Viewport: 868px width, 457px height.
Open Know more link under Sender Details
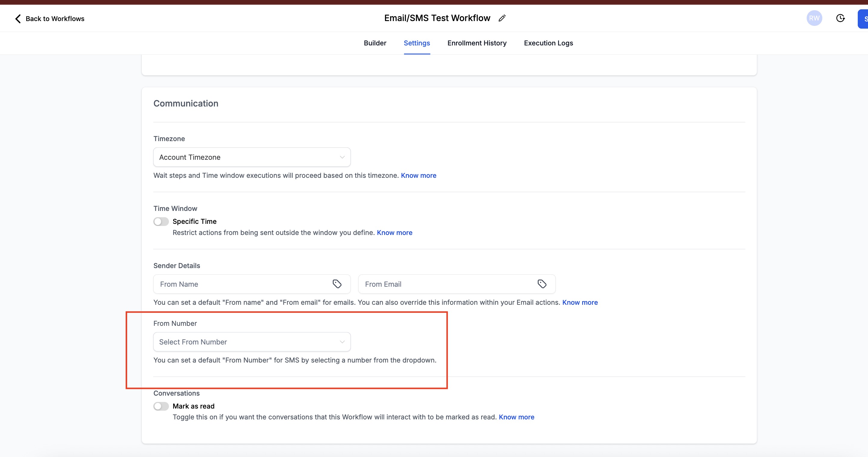[579, 303]
